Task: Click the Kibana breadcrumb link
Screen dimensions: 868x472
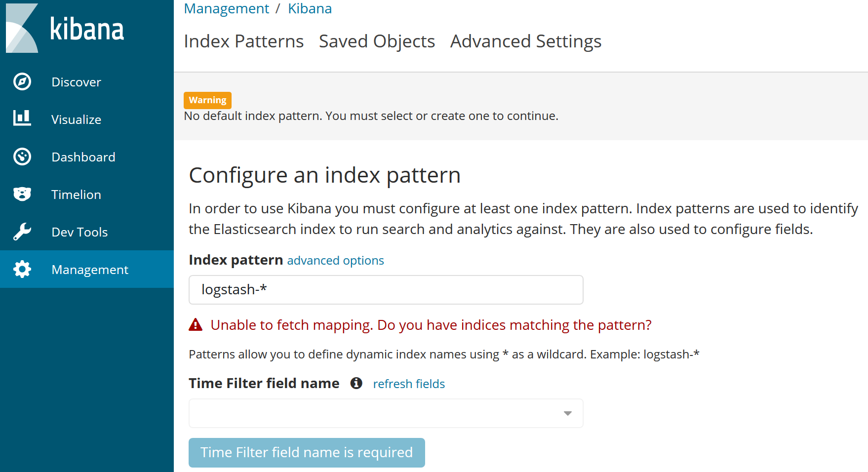Action: 310,8
